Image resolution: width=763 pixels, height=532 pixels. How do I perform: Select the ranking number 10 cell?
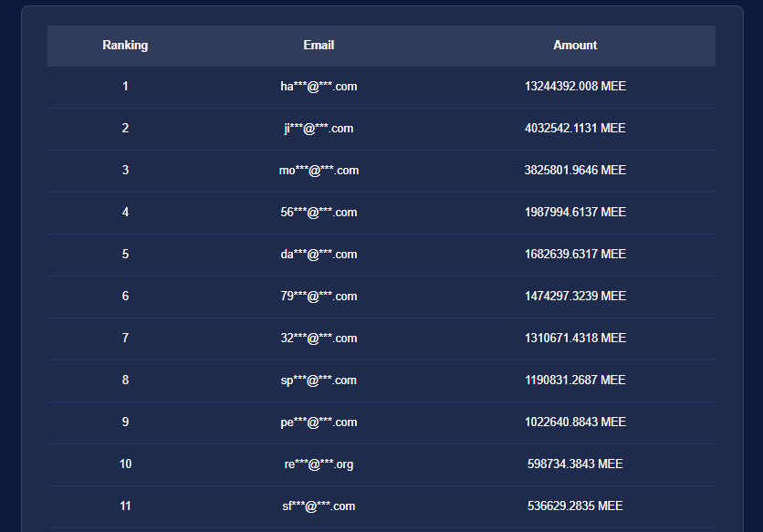point(125,464)
